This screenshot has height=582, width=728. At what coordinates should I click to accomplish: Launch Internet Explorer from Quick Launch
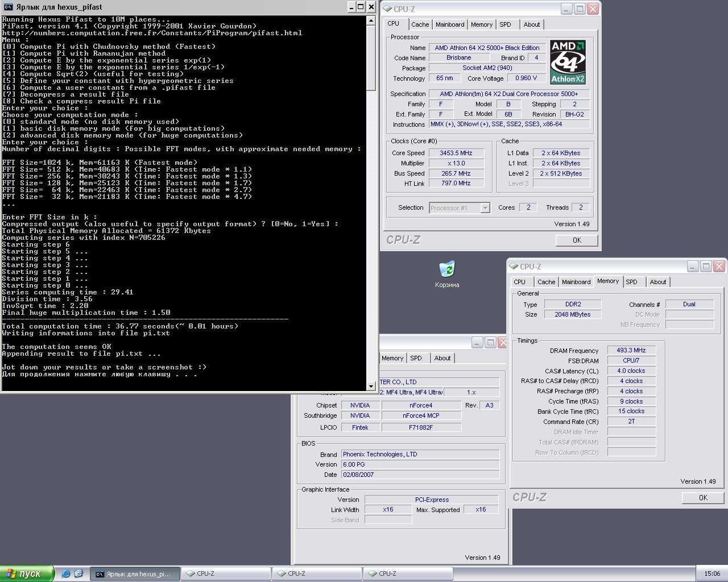[66, 573]
